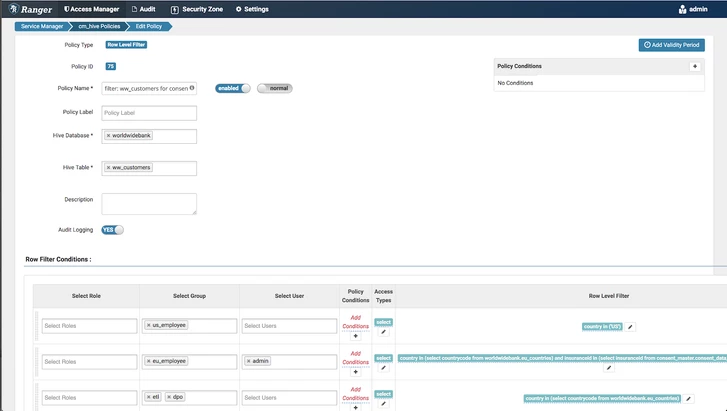Open Select Roles dropdown for us_employee row
This screenshot has height=411, width=727.
pos(89,326)
